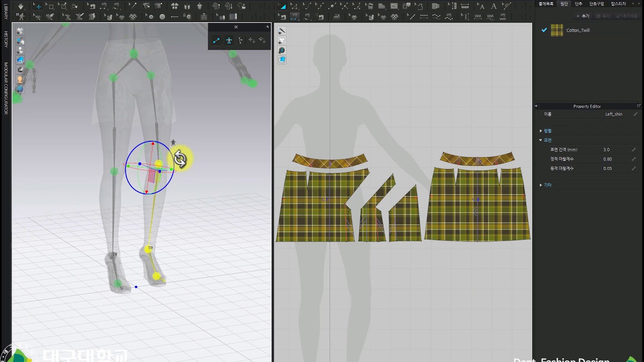Select the Segment Sewing tool in 2D toolbar
644x362 pixels.
point(294,17)
